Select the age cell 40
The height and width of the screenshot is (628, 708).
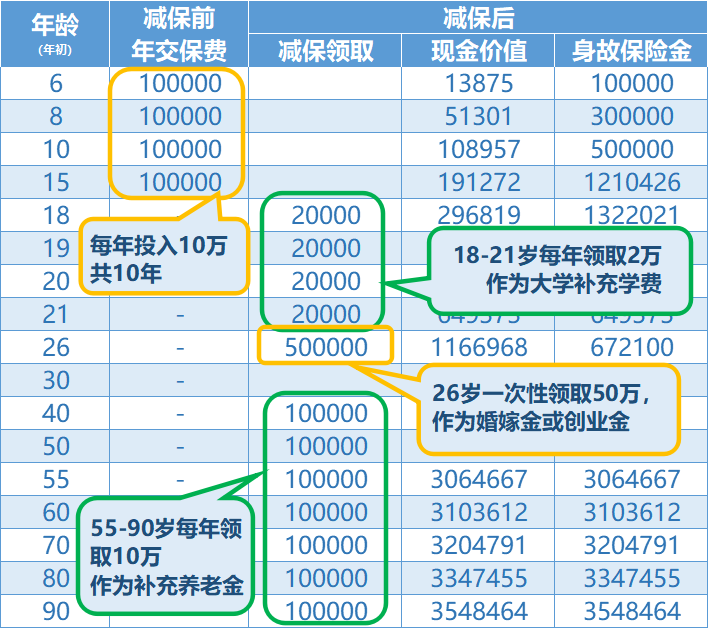[56, 413]
